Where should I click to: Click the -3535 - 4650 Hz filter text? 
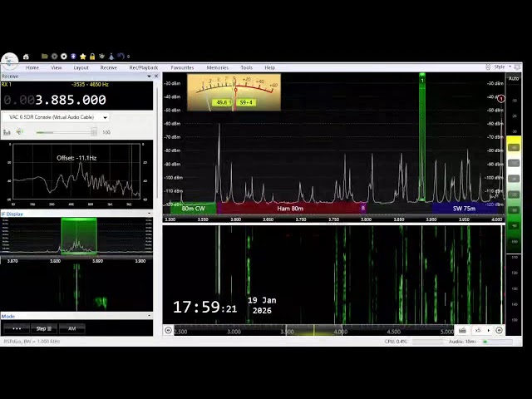point(91,85)
